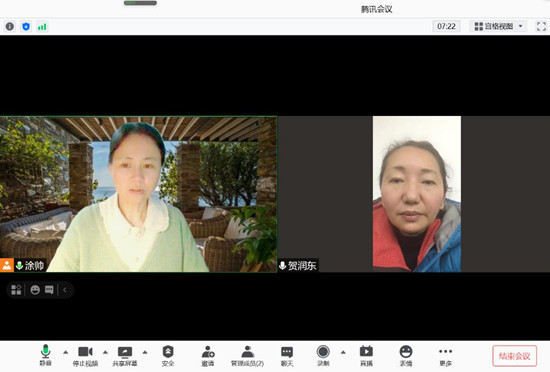Click the red End Meeting button
550x372 pixels.
[x=515, y=356]
